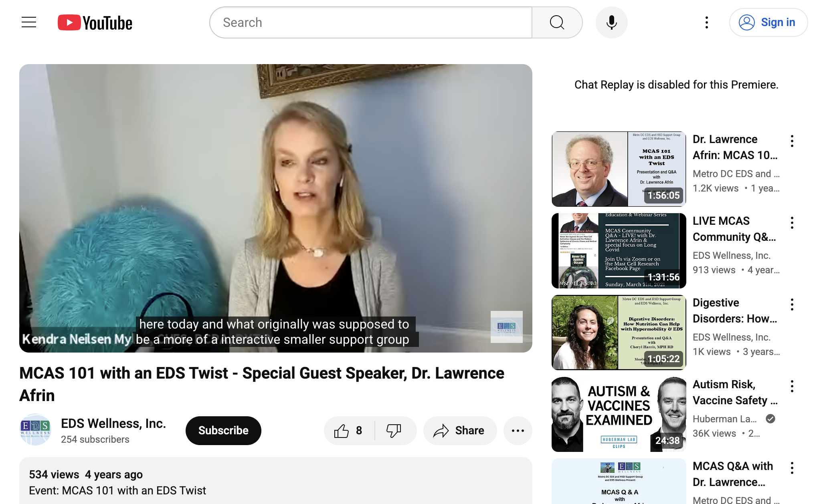821x504 pixels.
Task: Open Autism & Vaccines Examined thumbnail
Action: click(x=619, y=414)
